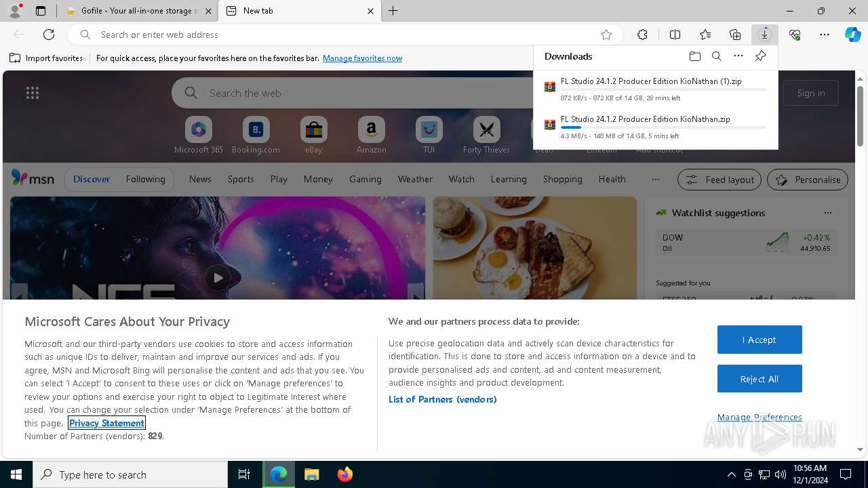Open Windows Start menu
The image size is (868, 488).
(16, 474)
